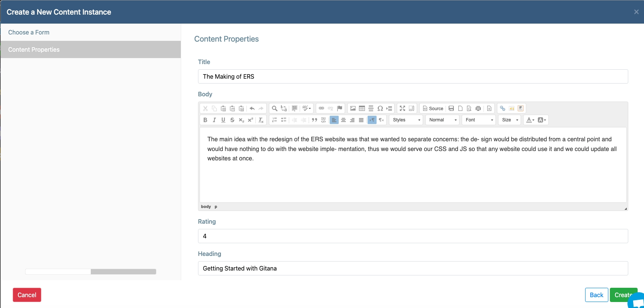
Task: Insert a block quote using the quote icon
Action: 314,120
